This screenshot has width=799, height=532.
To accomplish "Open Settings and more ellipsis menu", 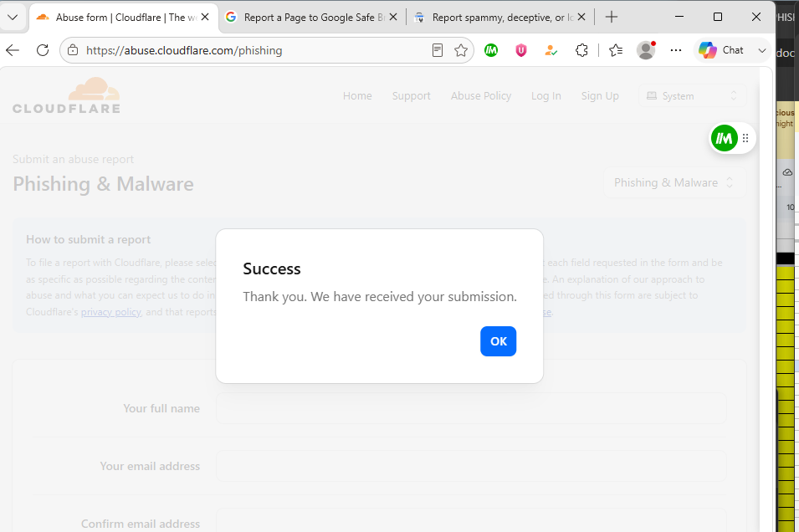I will pos(676,50).
